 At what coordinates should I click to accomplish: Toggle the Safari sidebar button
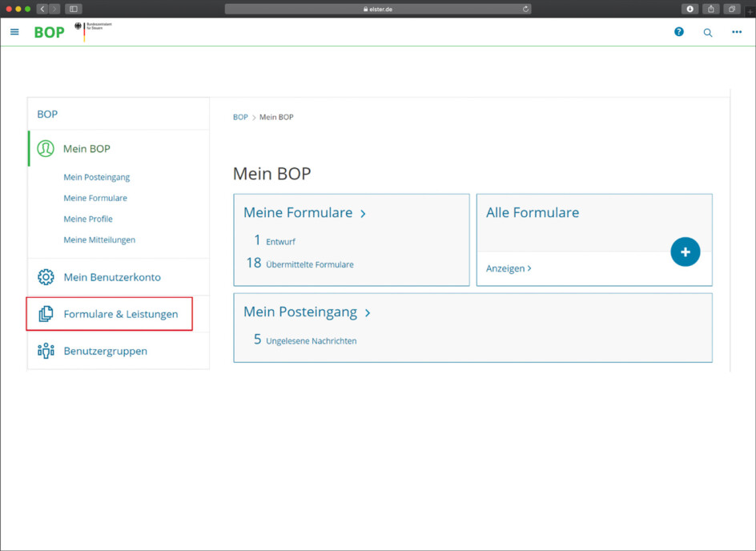(74, 9)
